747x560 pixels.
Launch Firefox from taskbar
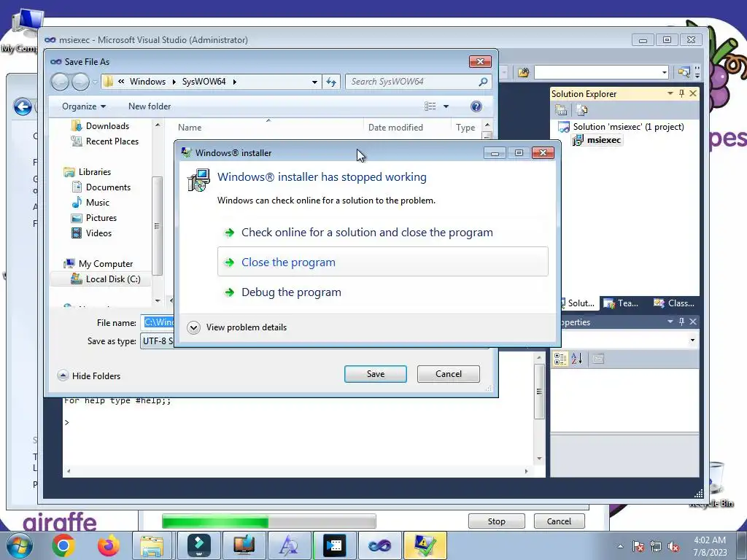109,545
